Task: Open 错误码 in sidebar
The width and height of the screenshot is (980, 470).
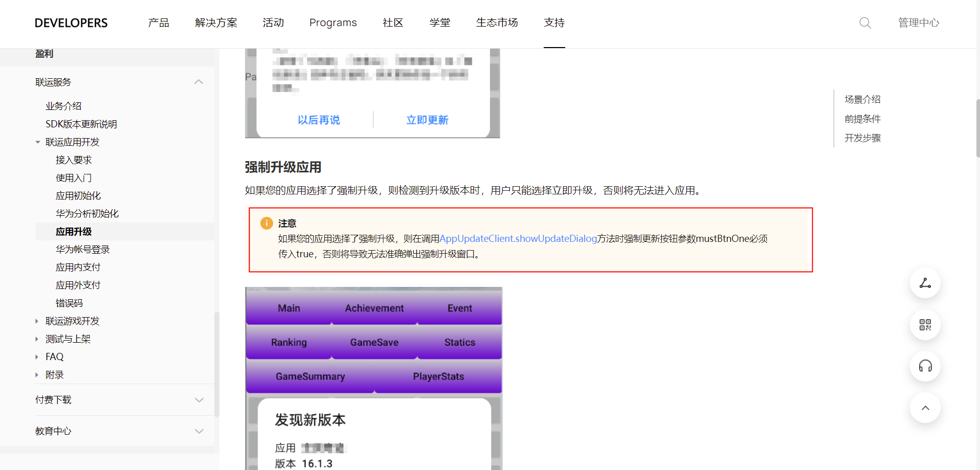Action: tap(69, 303)
